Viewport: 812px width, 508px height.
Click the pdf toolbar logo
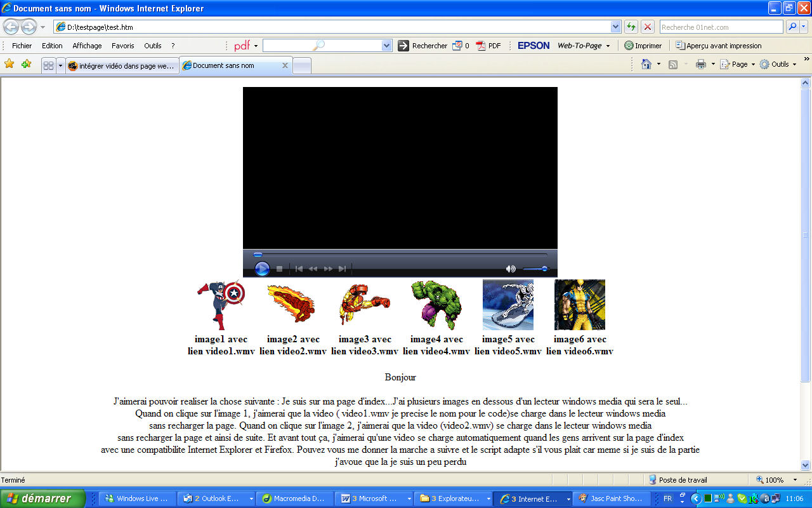[242, 46]
